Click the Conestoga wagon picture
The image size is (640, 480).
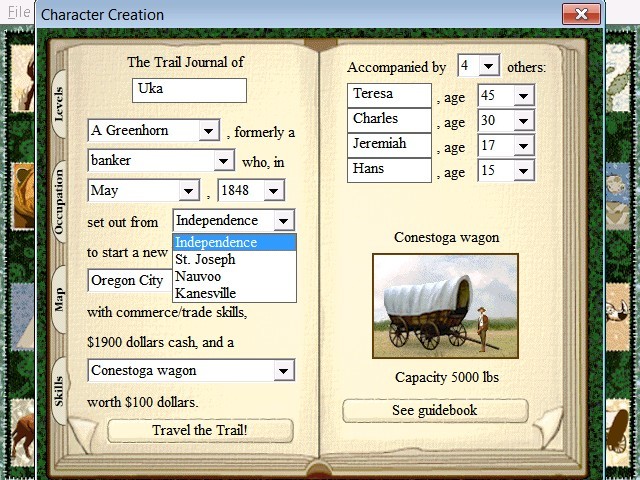coord(445,306)
